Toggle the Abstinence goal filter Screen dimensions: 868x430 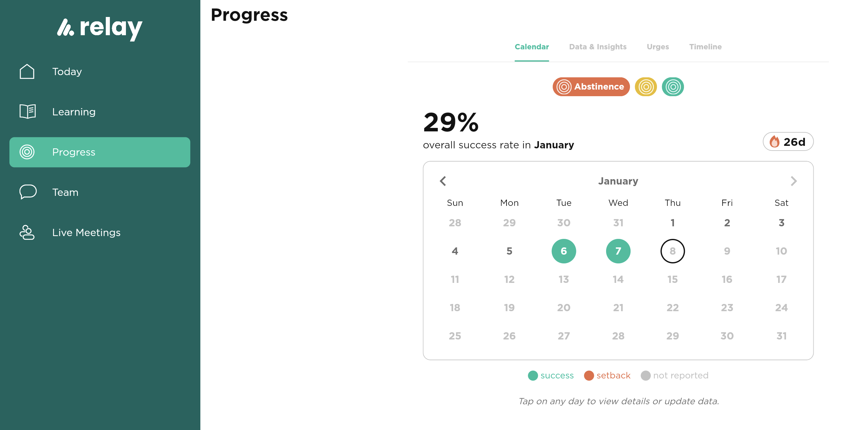[591, 87]
